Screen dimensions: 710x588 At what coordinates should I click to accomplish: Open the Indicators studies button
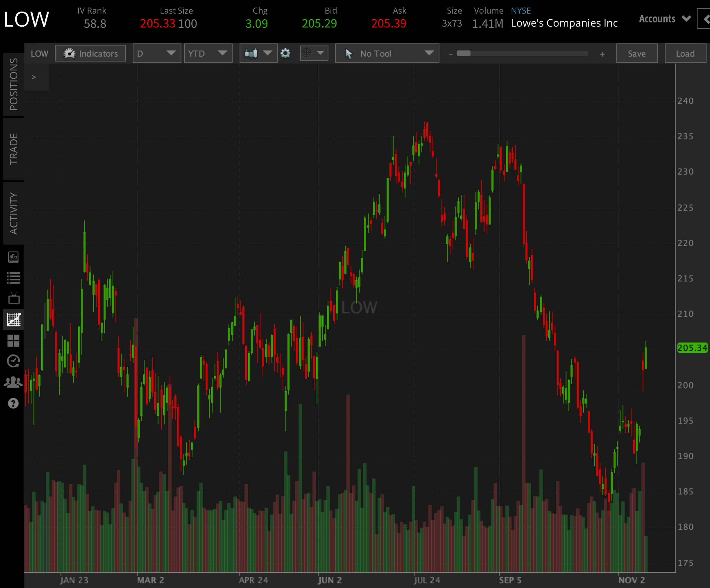tap(90, 53)
